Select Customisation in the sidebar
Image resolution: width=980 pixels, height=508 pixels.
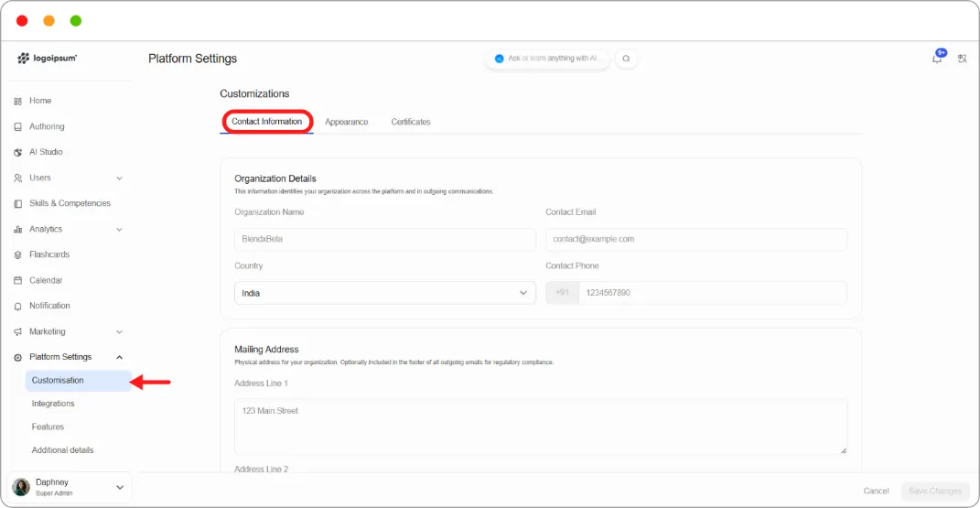(78, 381)
